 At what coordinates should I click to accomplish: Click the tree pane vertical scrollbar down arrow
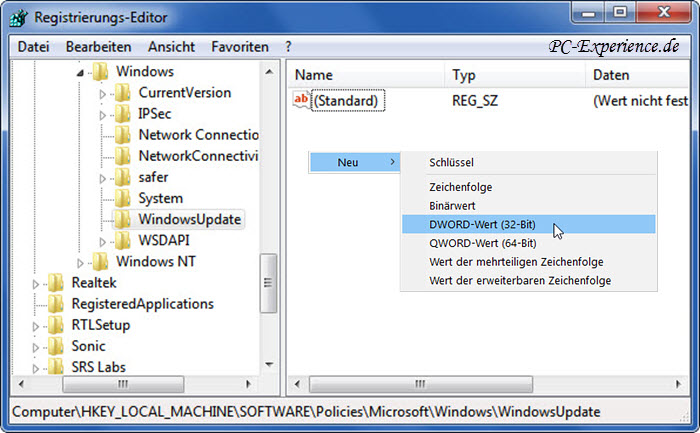pos(268,365)
